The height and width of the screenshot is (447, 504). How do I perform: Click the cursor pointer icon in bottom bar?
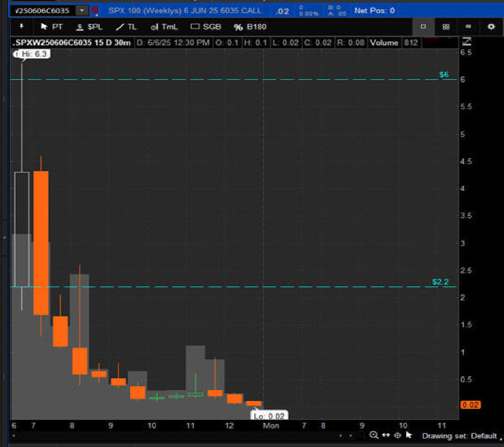(409, 435)
